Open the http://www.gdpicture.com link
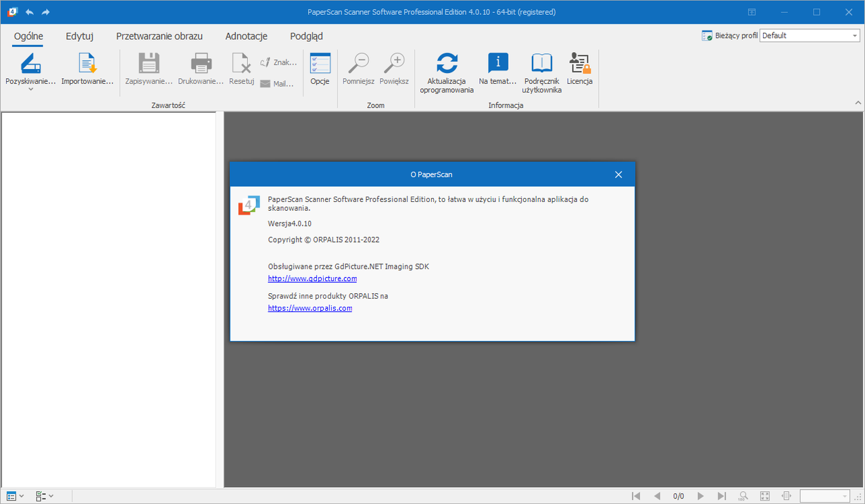Screen dimensions: 865x504 pyautogui.click(x=312, y=278)
